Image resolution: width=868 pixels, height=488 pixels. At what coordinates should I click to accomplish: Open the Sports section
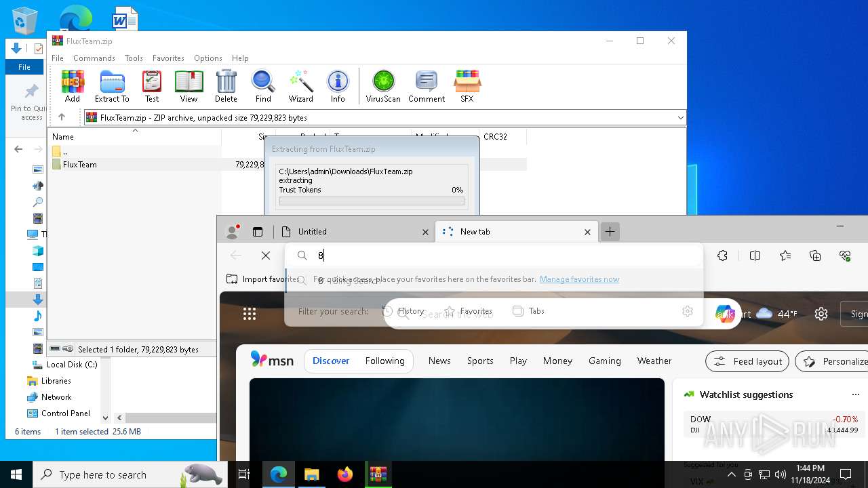click(480, 361)
